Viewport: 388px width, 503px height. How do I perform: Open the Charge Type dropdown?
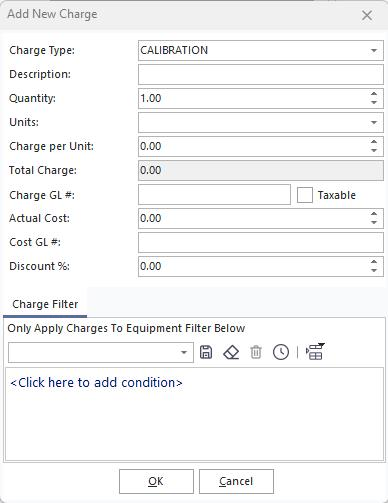374,51
